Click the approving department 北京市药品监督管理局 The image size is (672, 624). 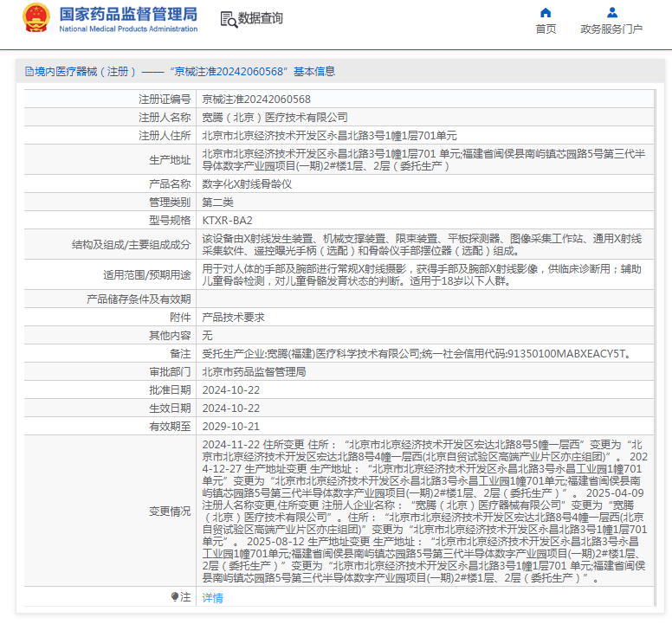click(x=254, y=372)
